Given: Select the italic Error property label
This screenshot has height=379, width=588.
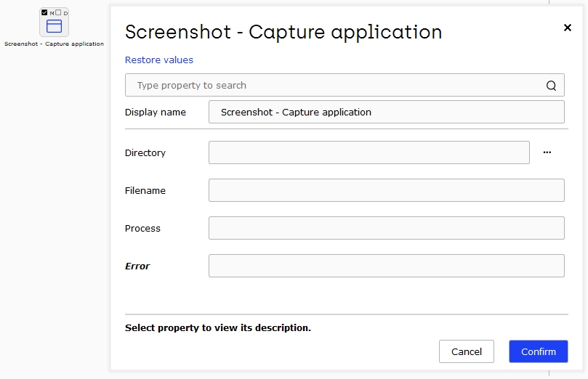Looking at the screenshot, I should pos(137,266).
